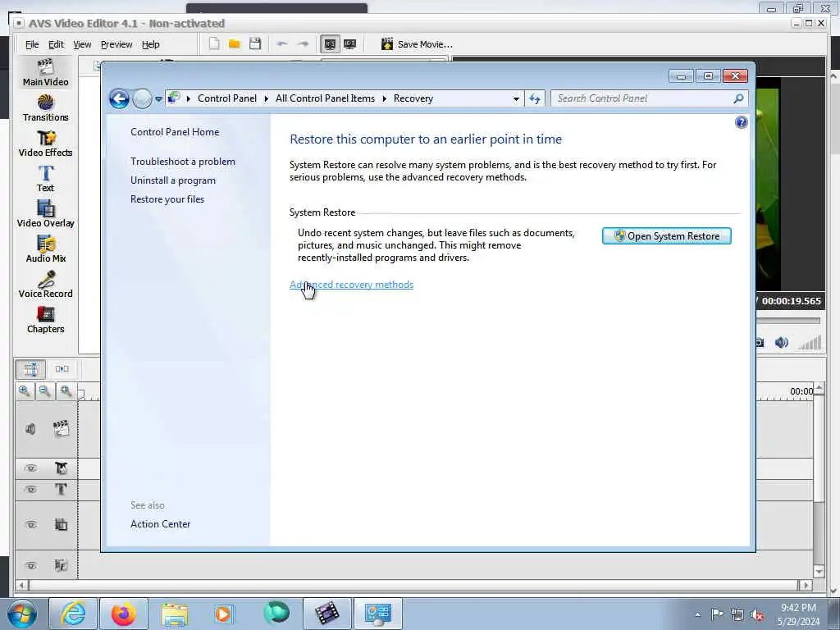The image size is (840, 630).
Task: Open Uninstall a program link
Action: [173, 180]
